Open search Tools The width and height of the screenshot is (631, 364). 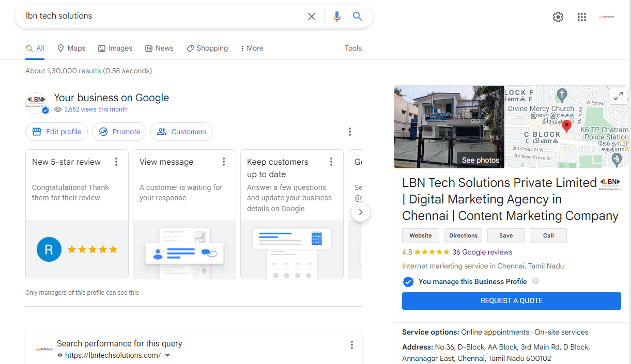coord(353,48)
